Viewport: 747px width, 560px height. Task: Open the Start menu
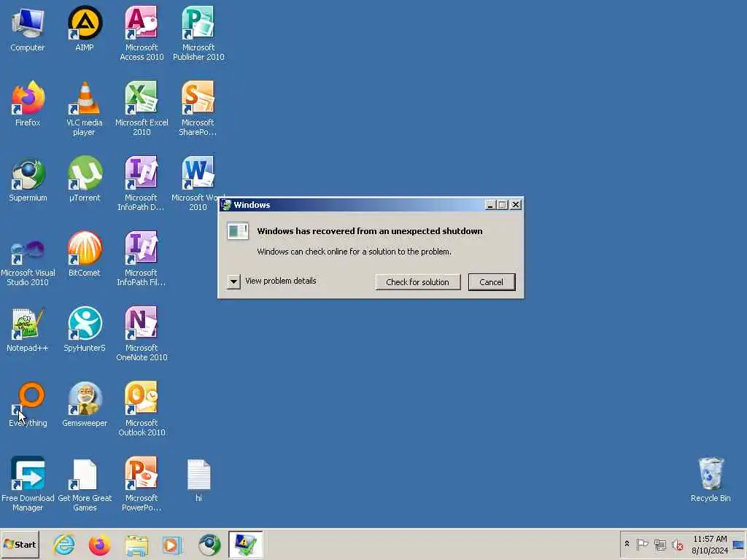[x=20, y=545]
